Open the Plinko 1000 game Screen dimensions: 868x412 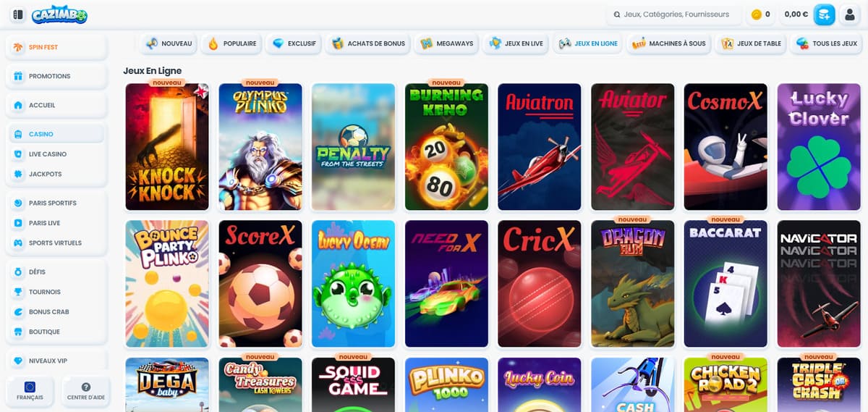click(446, 384)
